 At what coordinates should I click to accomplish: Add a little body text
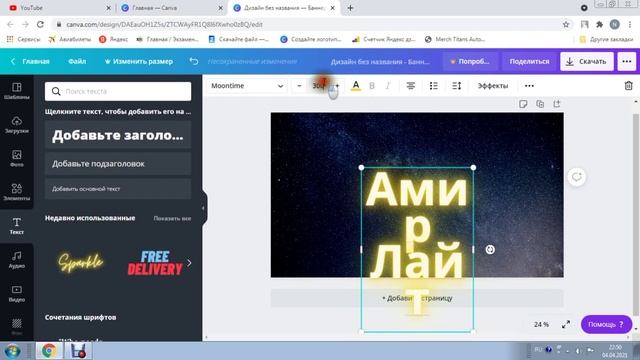(x=118, y=189)
